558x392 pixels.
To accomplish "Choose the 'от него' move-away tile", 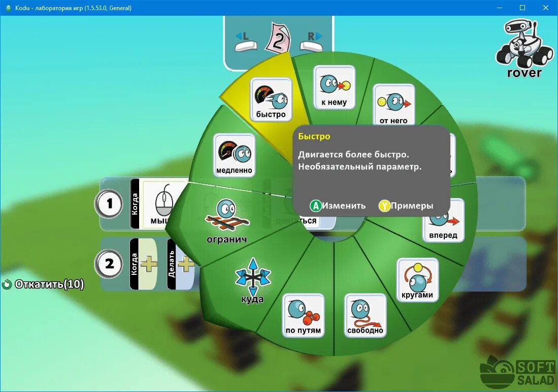I will [393, 105].
